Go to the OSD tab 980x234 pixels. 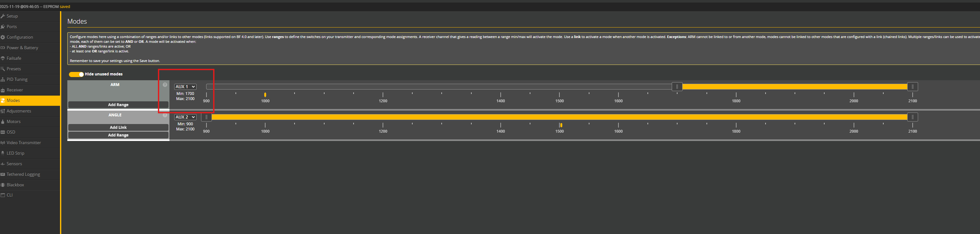(x=11, y=132)
